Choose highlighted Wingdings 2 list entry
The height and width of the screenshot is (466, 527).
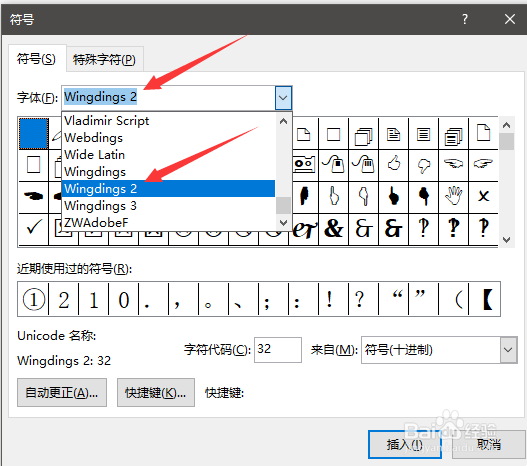[168, 188]
